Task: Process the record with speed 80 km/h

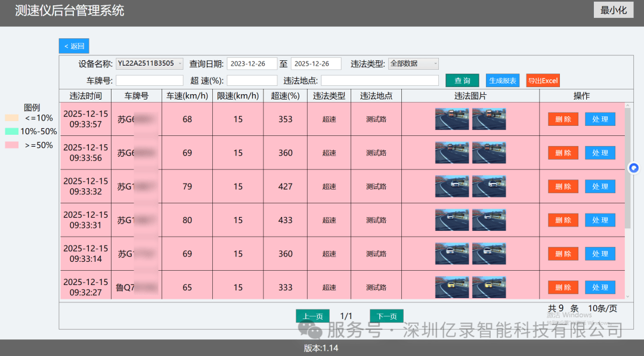Action: click(600, 220)
